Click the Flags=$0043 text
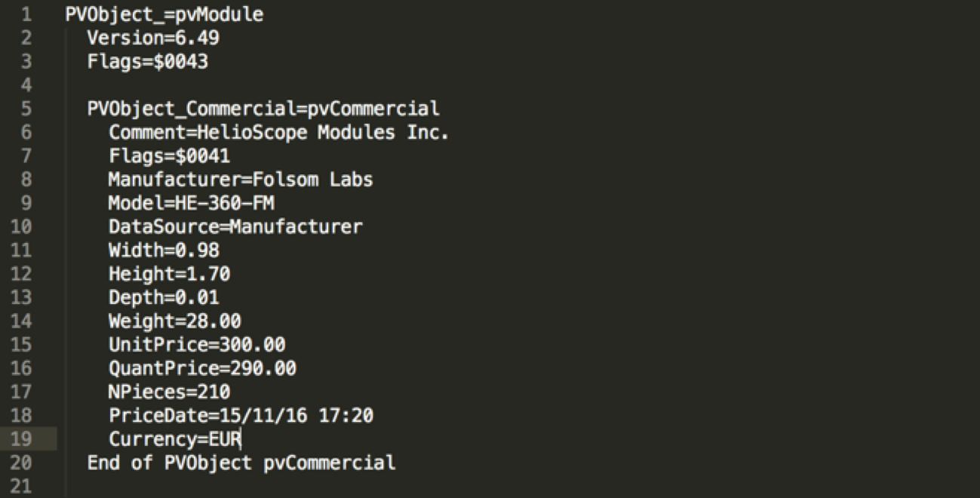 pyautogui.click(x=148, y=62)
